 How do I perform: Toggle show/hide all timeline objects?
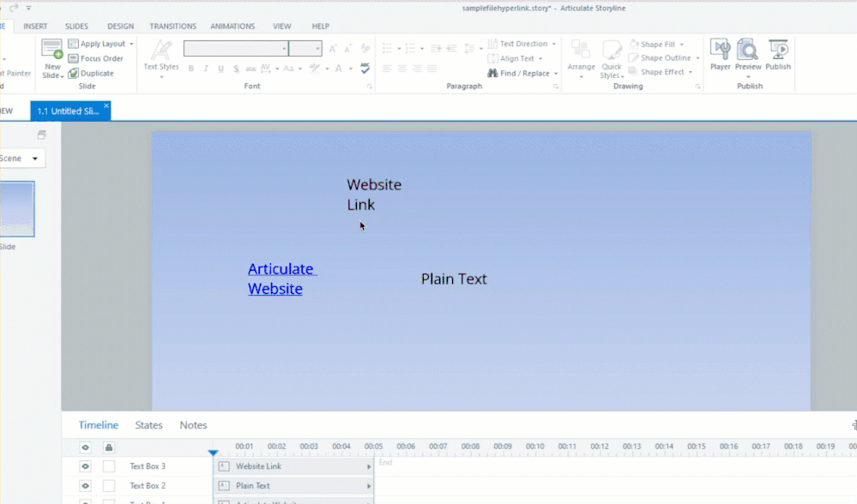coord(85,447)
